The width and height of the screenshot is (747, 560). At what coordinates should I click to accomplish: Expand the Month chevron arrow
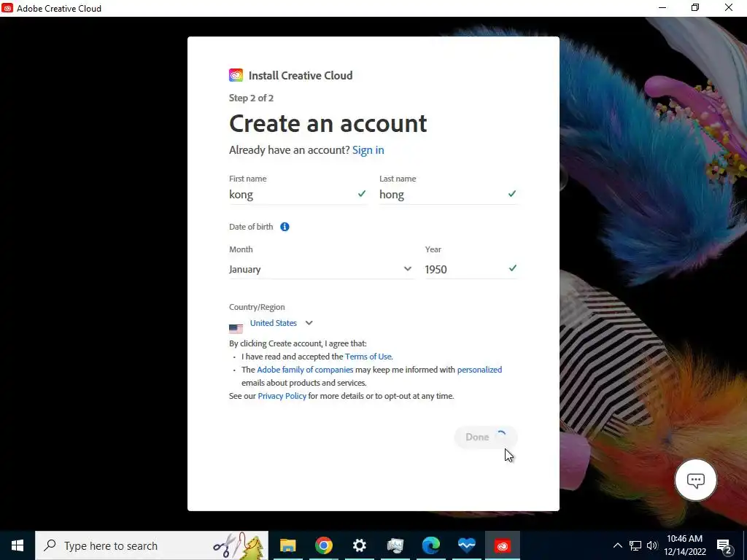tap(407, 268)
